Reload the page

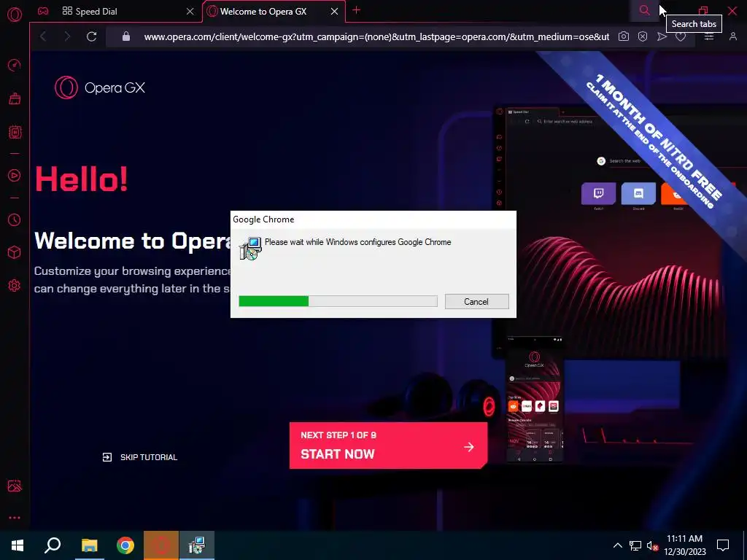91,36
